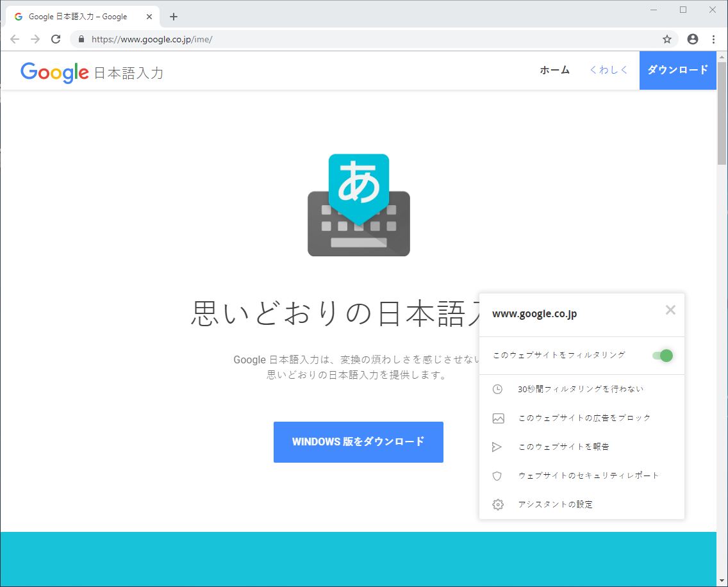Viewport: 728px width, 587px height.
Task: Click the www.google.co.jp popup heading
Action: (x=534, y=314)
